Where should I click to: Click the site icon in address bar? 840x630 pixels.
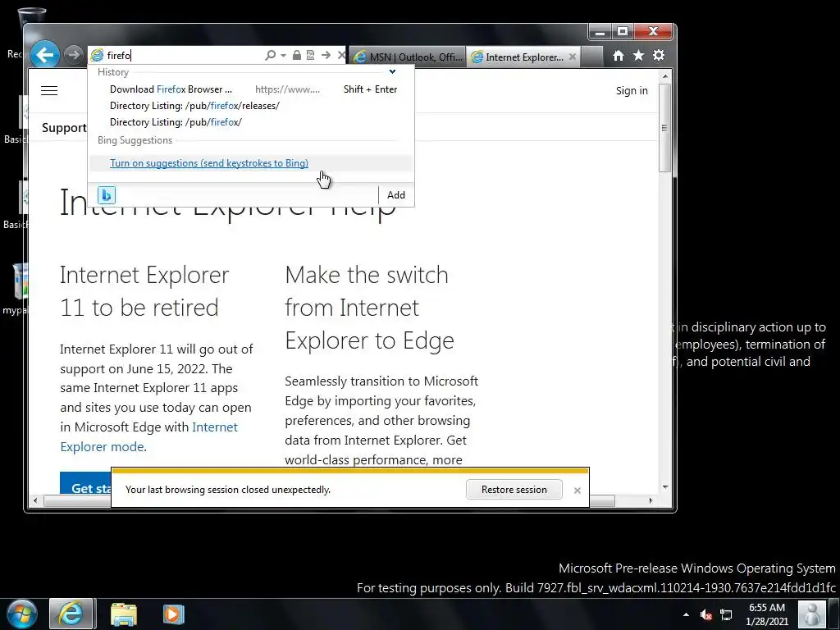[97, 55]
